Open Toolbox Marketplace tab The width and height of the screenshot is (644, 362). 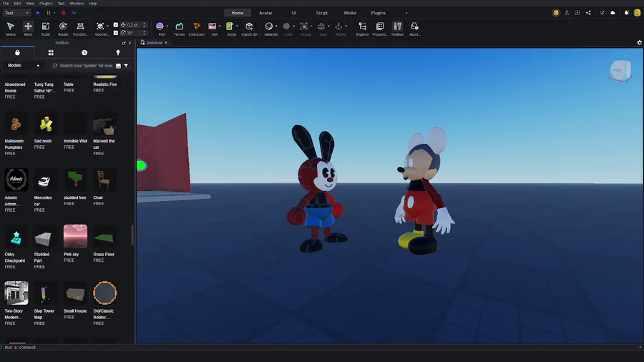click(x=17, y=52)
